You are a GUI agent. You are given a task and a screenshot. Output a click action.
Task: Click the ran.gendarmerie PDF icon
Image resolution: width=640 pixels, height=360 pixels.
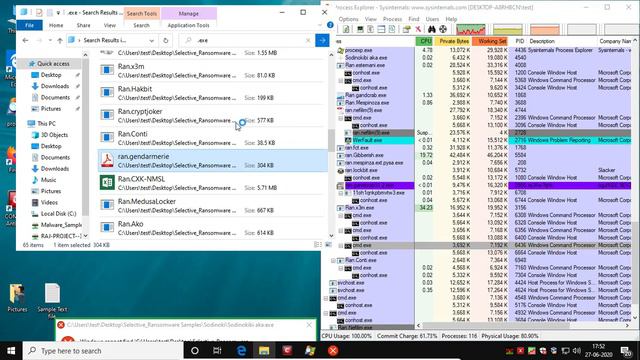107,160
